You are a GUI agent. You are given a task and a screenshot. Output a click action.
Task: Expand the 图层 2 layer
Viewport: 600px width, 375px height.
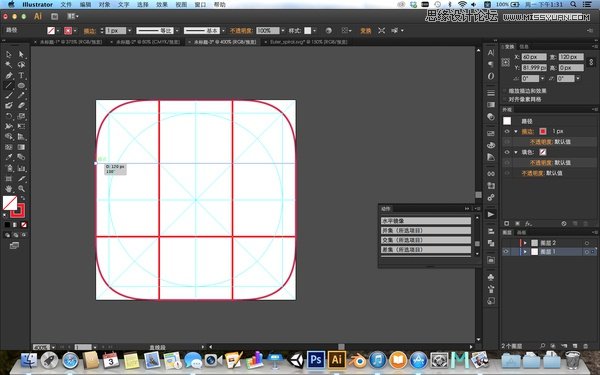point(525,243)
